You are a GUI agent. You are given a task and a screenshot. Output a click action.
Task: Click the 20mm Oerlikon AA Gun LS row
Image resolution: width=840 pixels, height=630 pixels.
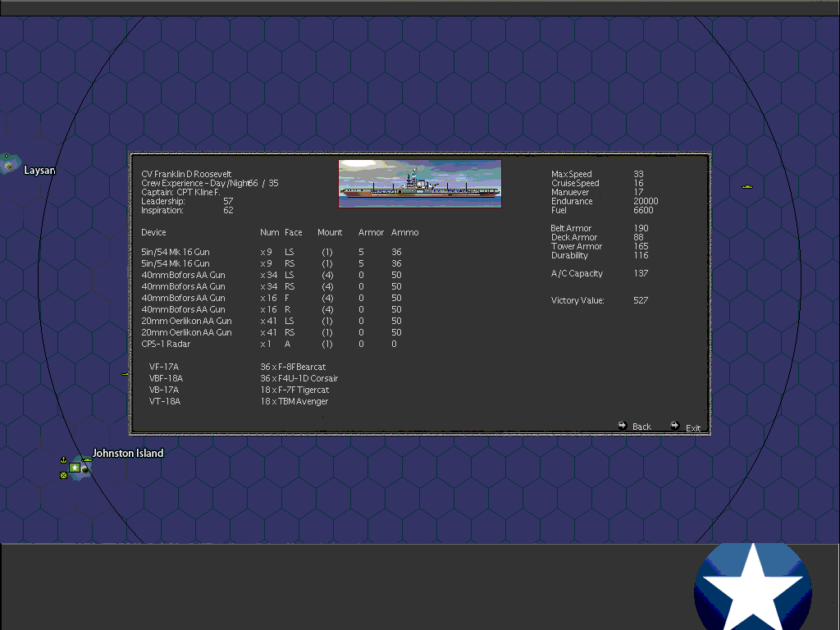(x=272, y=321)
